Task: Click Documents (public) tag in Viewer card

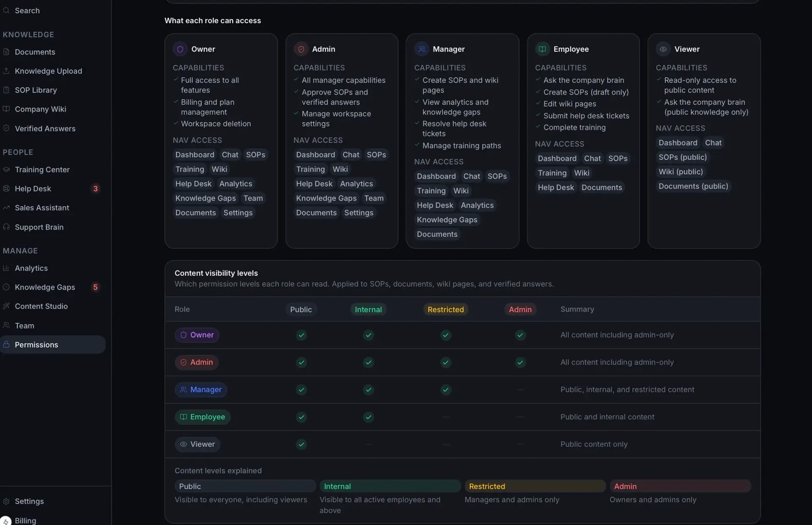Action: (693, 186)
